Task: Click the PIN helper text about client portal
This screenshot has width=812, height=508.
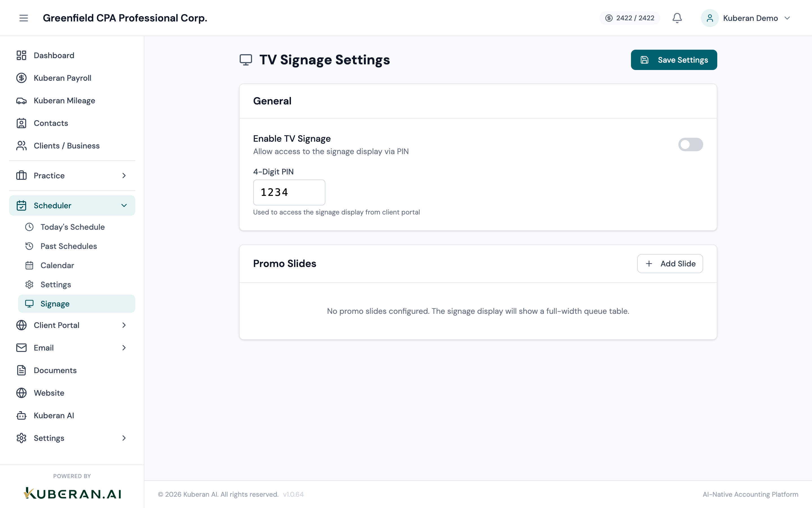Action: pyautogui.click(x=336, y=212)
